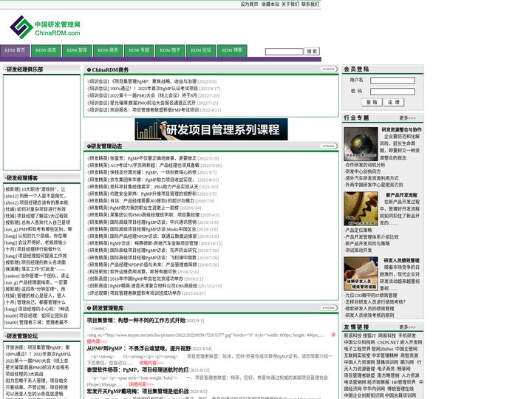The height and width of the screenshot is (399, 532).
Task: Open 京东集团朱华睿 PgMP article
Action: (153, 180)
